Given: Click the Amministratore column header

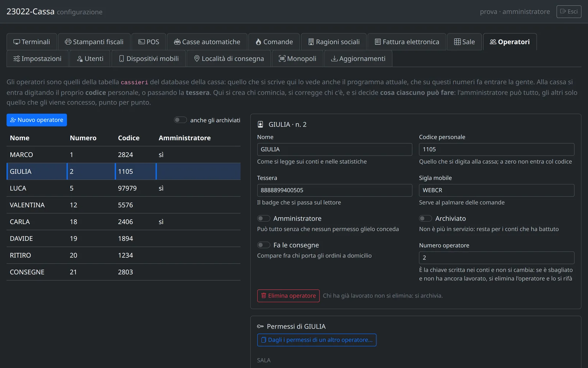Looking at the screenshot, I should tap(184, 138).
